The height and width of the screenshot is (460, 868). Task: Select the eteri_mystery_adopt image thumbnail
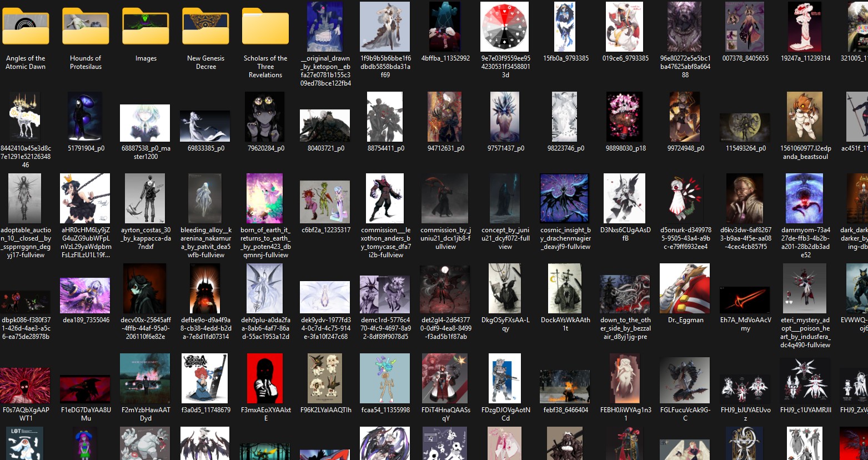pyautogui.click(x=805, y=288)
